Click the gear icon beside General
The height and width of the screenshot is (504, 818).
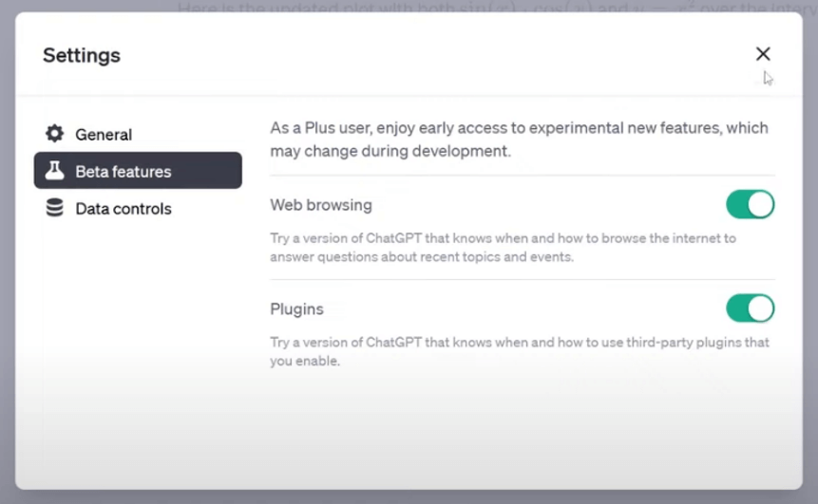pos(54,134)
